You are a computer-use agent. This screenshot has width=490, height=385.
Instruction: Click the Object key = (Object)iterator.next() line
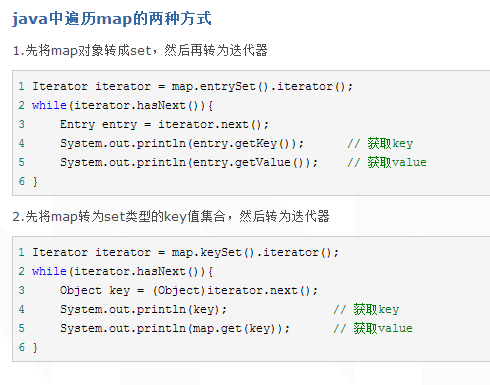click(x=189, y=291)
